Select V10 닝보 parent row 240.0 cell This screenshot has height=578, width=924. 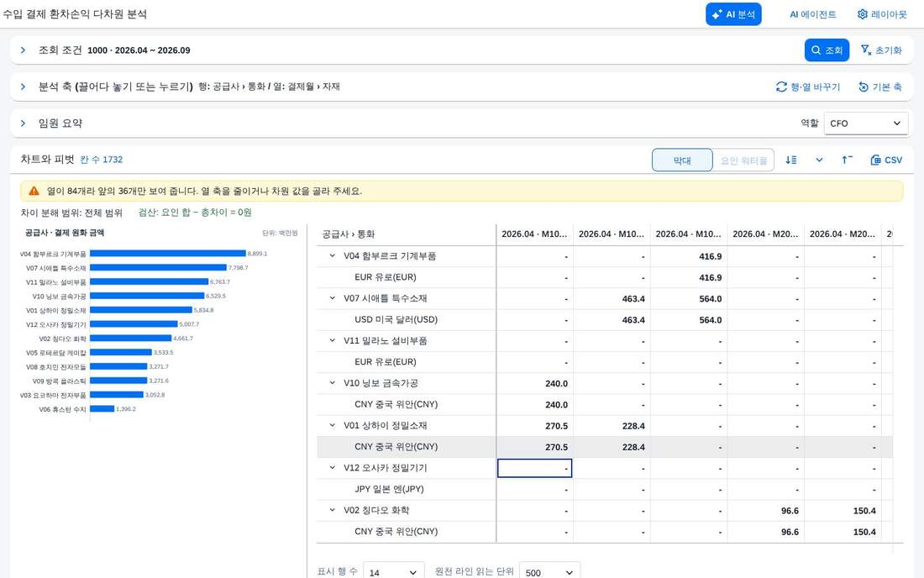pos(534,384)
